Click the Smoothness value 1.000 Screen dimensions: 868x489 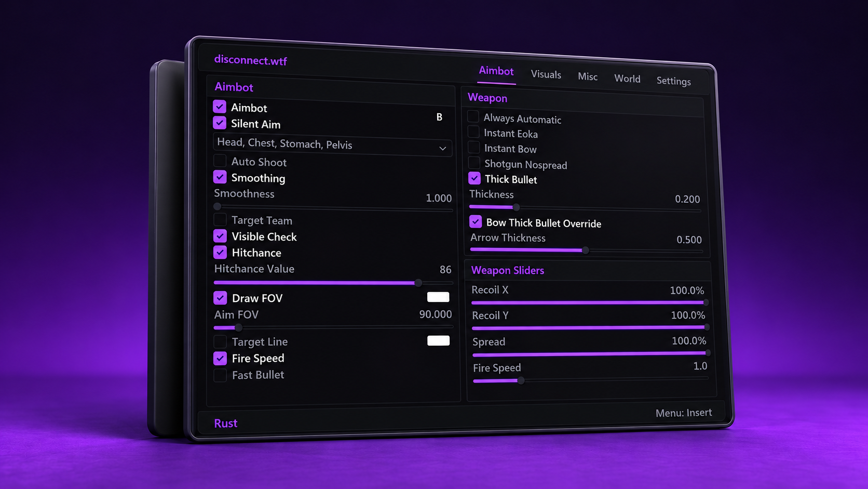coord(439,198)
